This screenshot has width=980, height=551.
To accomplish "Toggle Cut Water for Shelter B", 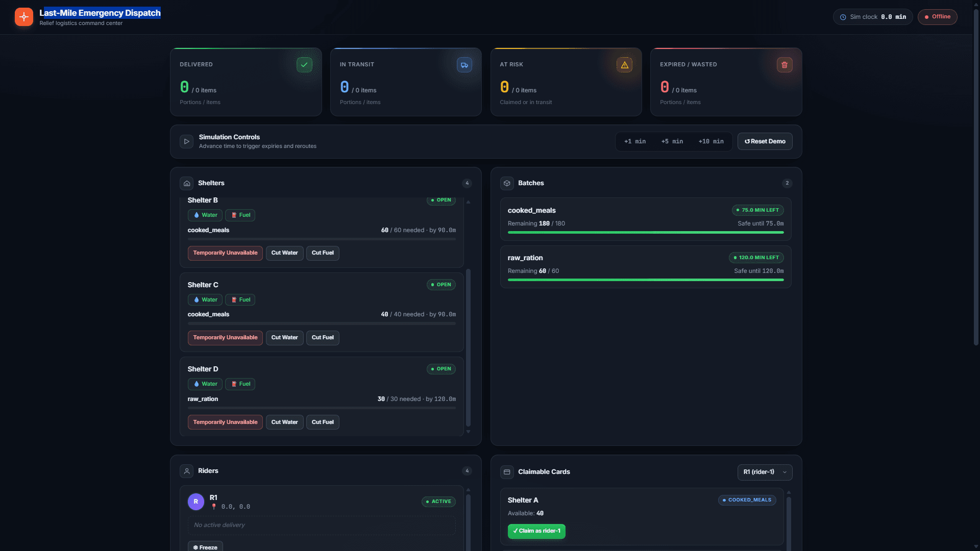I will pyautogui.click(x=284, y=253).
